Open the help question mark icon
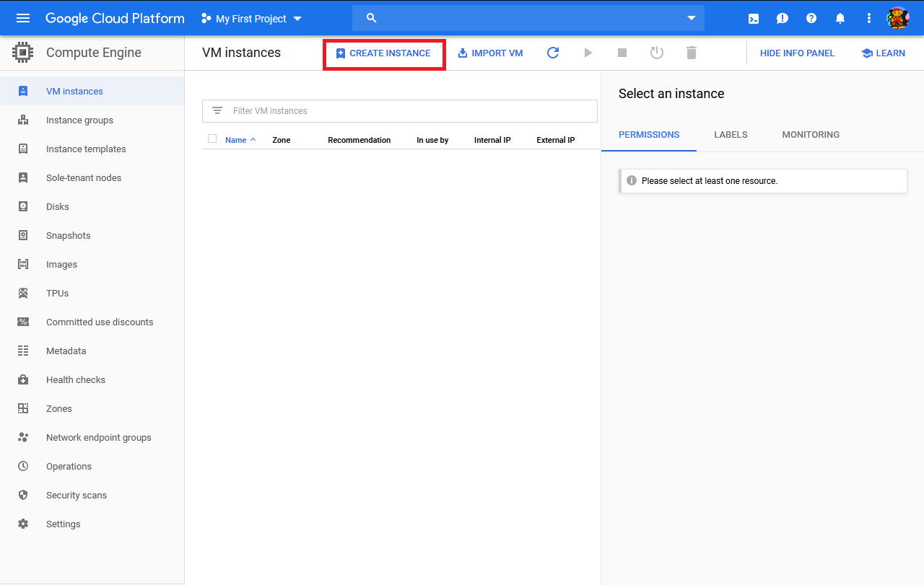 pos(811,19)
